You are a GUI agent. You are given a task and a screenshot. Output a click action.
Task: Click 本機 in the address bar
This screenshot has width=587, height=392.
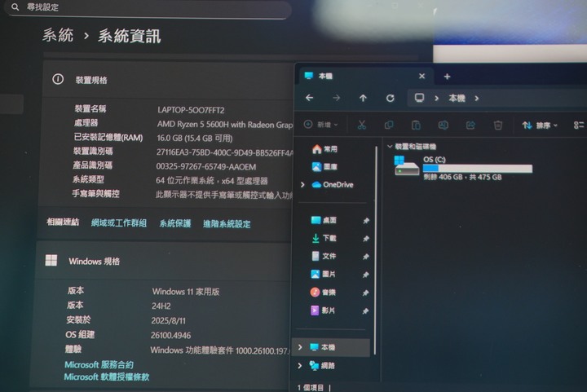pyautogui.click(x=457, y=99)
